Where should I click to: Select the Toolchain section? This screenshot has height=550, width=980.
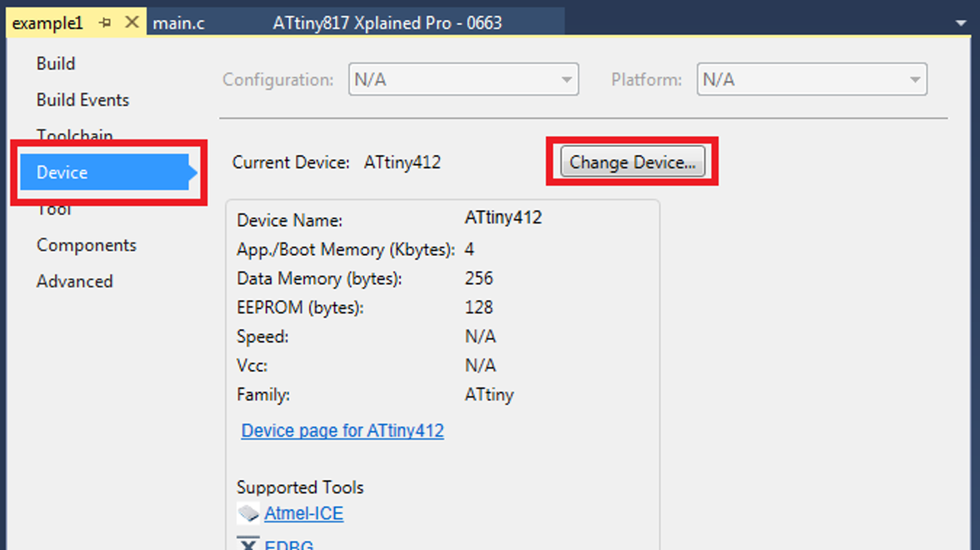pyautogui.click(x=74, y=134)
